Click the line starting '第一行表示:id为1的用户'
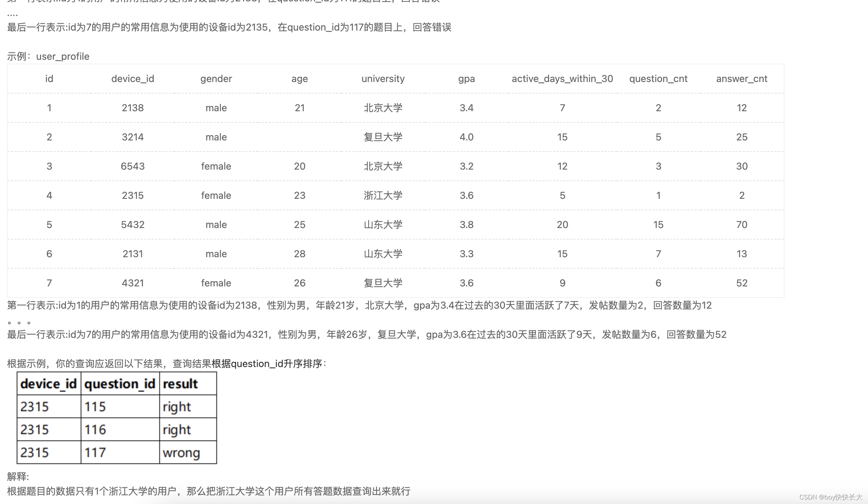This screenshot has width=868, height=504. pos(359,305)
